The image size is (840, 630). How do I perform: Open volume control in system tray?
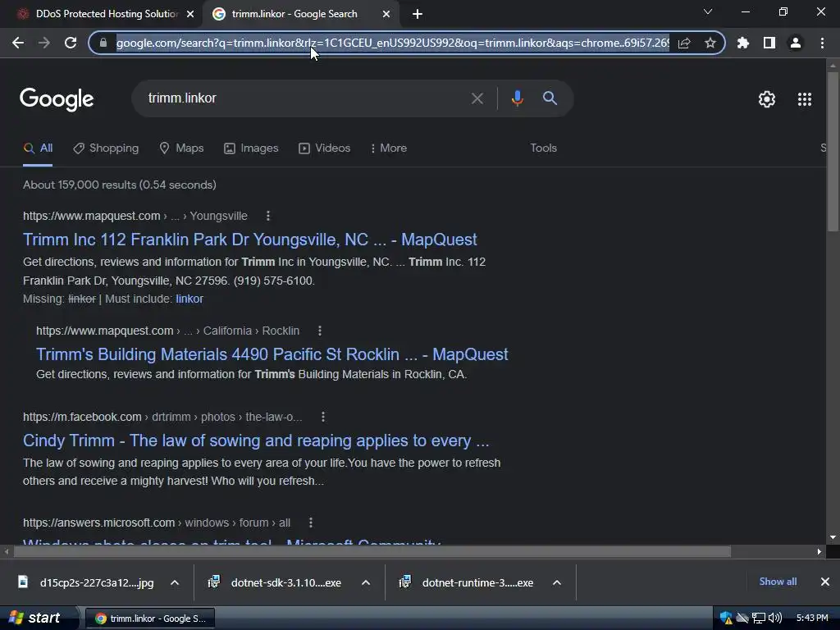point(775,619)
